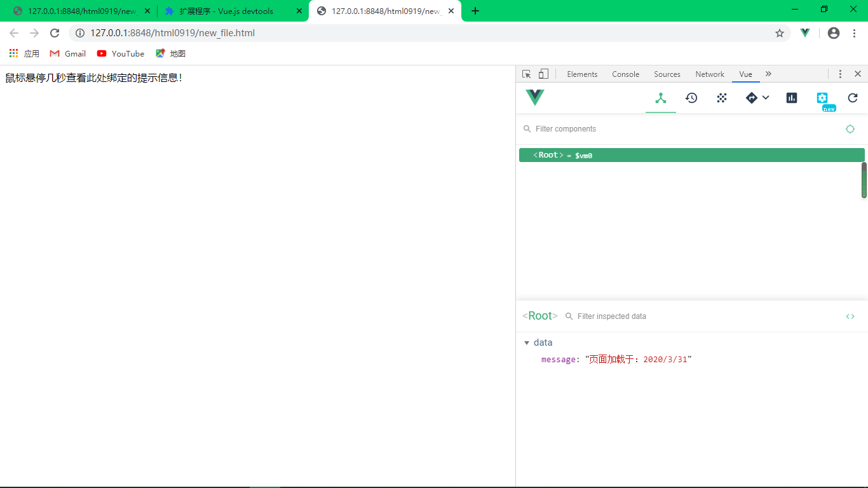Collapse the data section in inspector
Image resolution: width=868 pixels, height=488 pixels.
click(527, 342)
